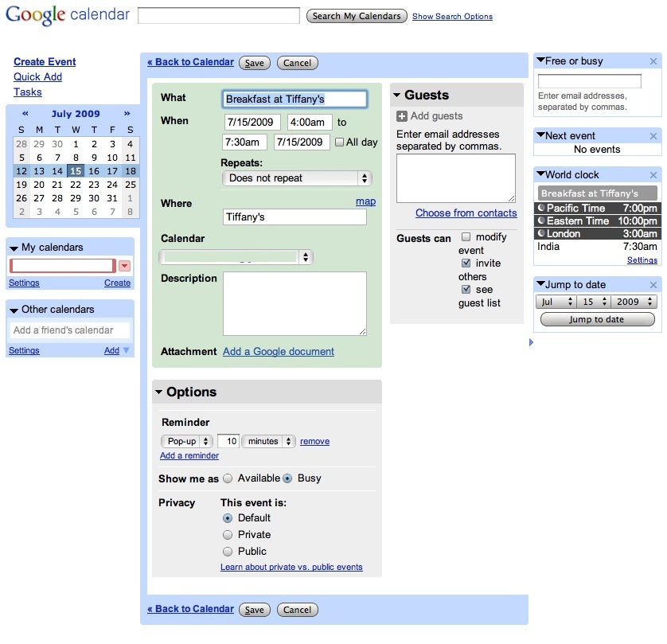Open the Does not repeat dropdown

pos(296,178)
